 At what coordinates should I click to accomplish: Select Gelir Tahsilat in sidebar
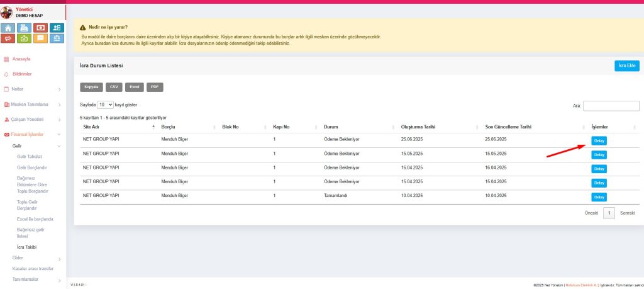30,156
